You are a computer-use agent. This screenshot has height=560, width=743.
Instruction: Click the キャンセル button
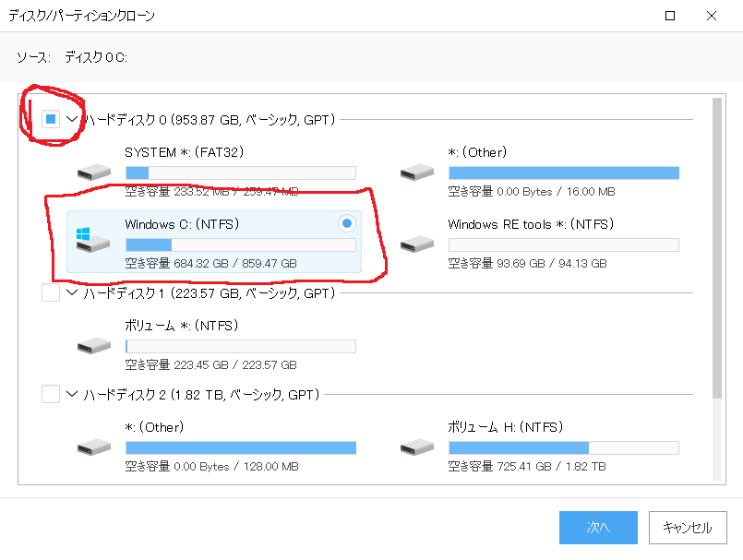coord(688,528)
